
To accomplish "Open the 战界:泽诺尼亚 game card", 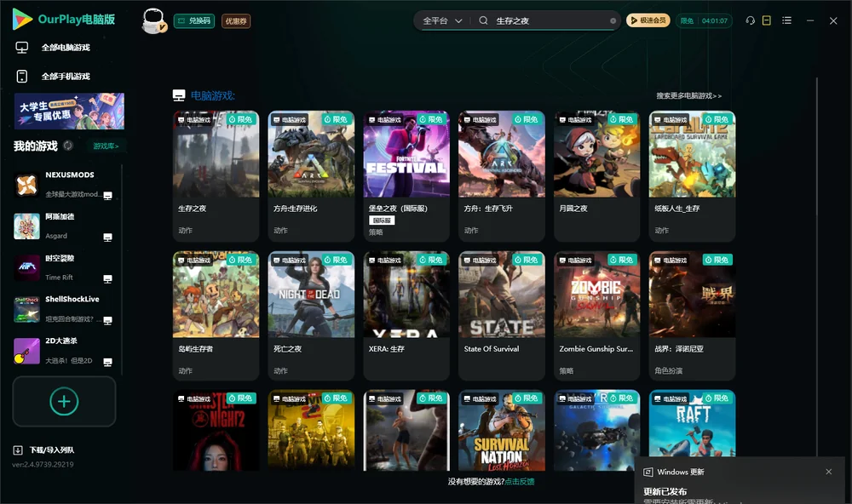I will pyautogui.click(x=692, y=316).
